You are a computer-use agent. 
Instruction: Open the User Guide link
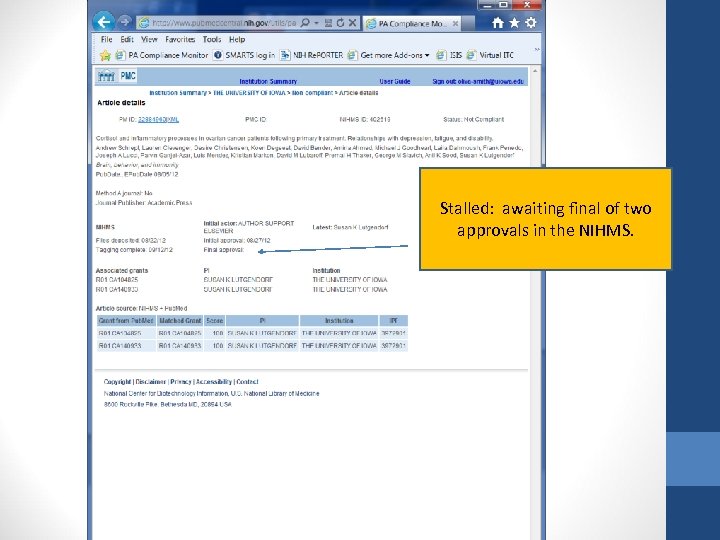(x=394, y=81)
